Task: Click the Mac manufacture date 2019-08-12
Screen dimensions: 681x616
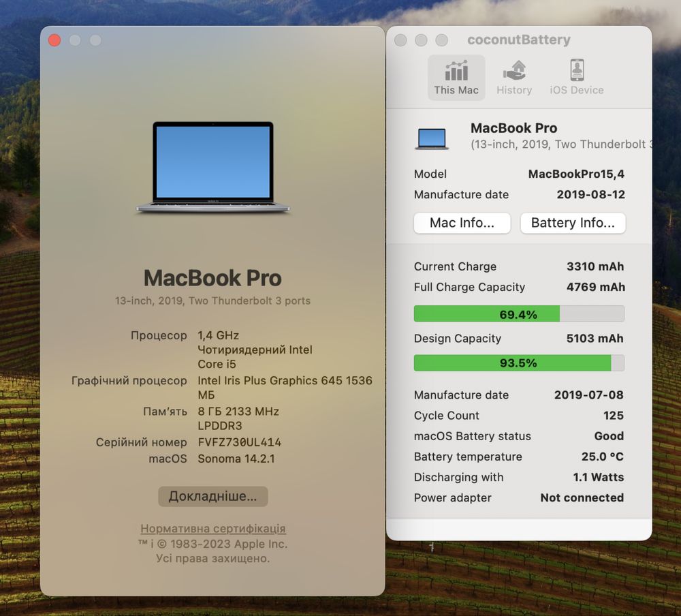Action: (x=590, y=194)
